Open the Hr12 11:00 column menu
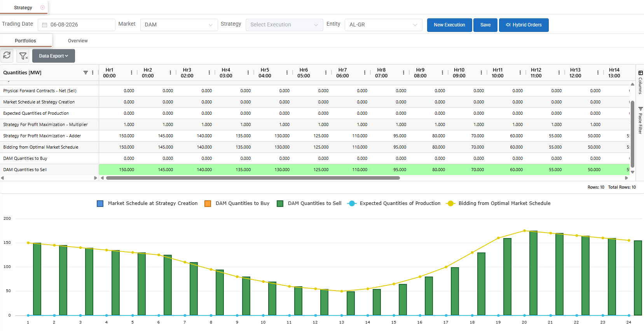 tap(559, 73)
